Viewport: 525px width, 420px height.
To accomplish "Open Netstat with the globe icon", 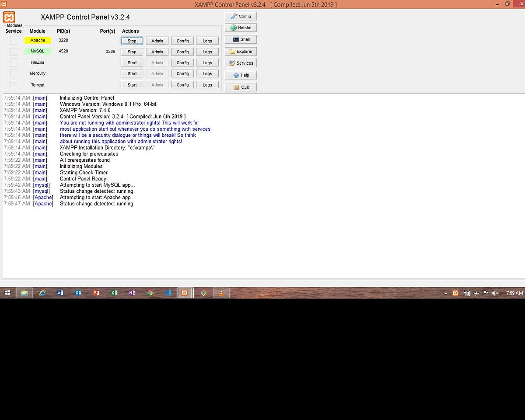I will (x=241, y=28).
